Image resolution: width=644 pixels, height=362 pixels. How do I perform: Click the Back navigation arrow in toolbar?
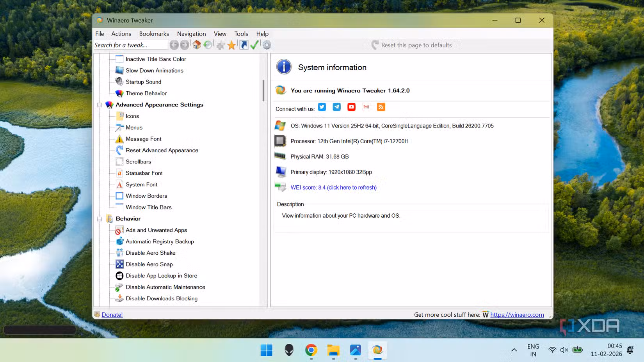pyautogui.click(x=174, y=45)
